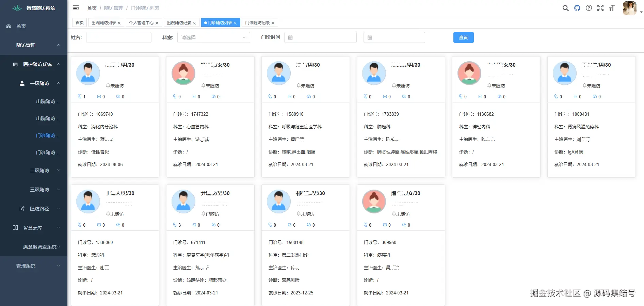
Task: Close the 个人管理中心 tab
Action: pyautogui.click(x=157, y=23)
